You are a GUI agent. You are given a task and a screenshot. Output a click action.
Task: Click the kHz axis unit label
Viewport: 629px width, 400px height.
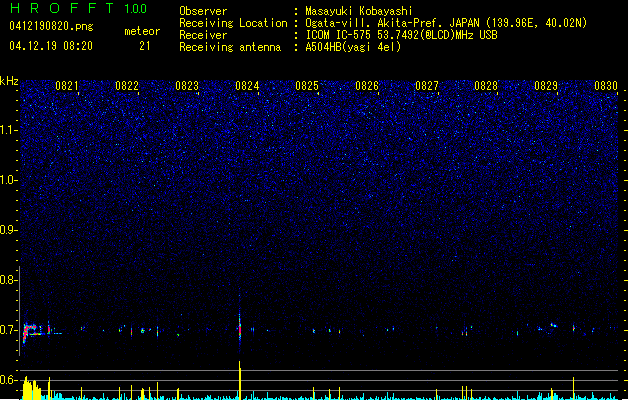click(x=9, y=81)
